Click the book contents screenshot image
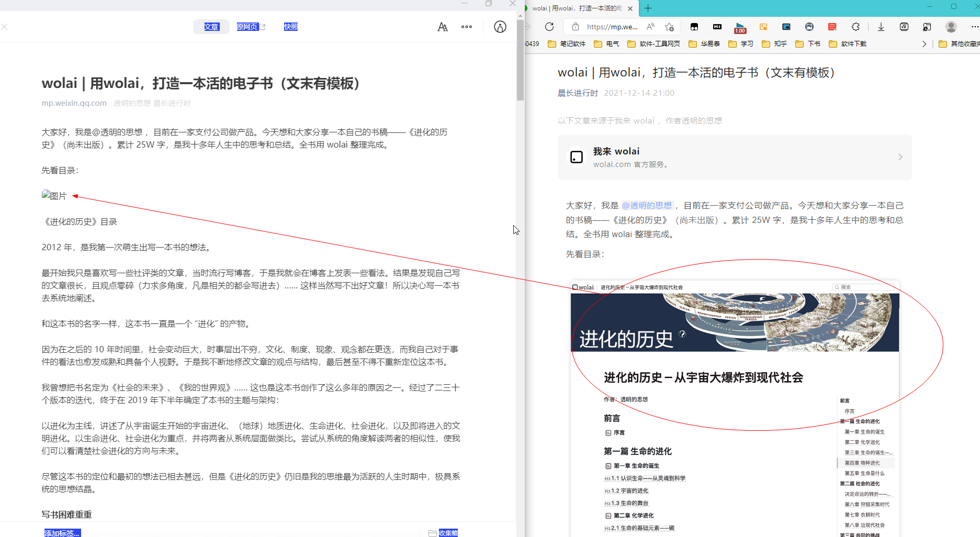This screenshot has width=980, height=537. pyautogui.click(x=735, y=409)
